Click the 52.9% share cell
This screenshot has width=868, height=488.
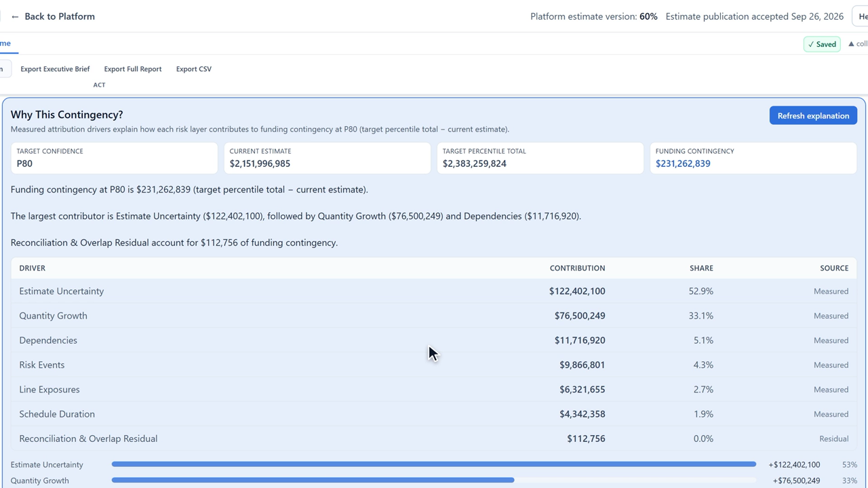[701, 291]
